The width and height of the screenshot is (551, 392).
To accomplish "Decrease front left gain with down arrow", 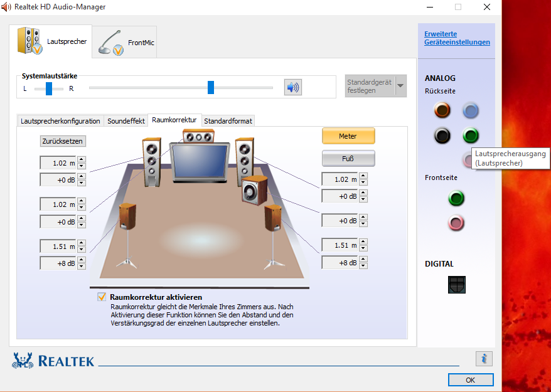I will coord(82,183).
